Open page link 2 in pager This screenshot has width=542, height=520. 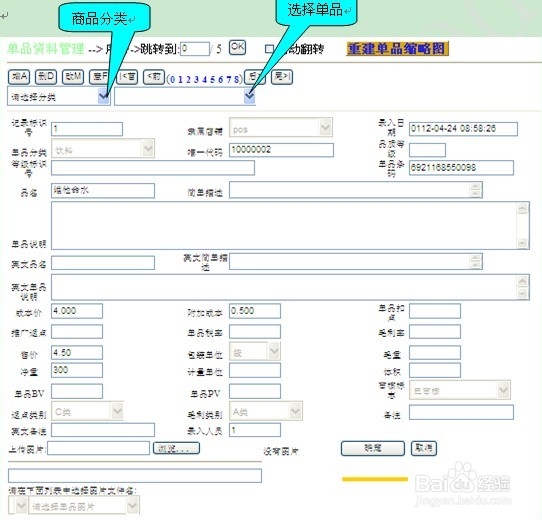[x=188, y=80]
